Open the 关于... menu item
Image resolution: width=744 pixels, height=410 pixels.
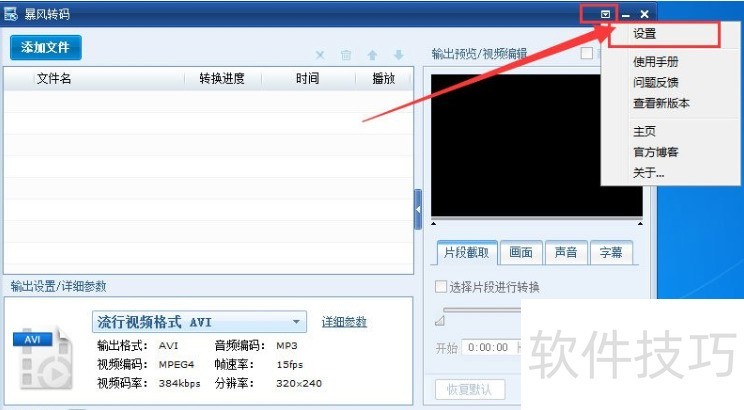click(x=649, y=173)
